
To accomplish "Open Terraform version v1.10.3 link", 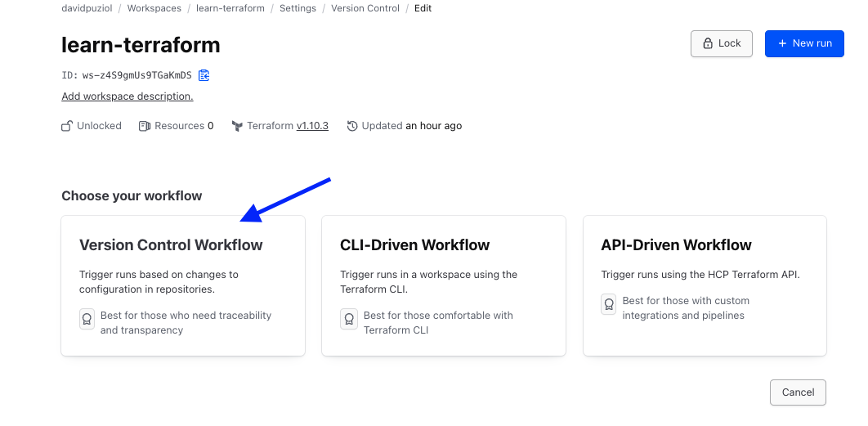I will [312, 126].
